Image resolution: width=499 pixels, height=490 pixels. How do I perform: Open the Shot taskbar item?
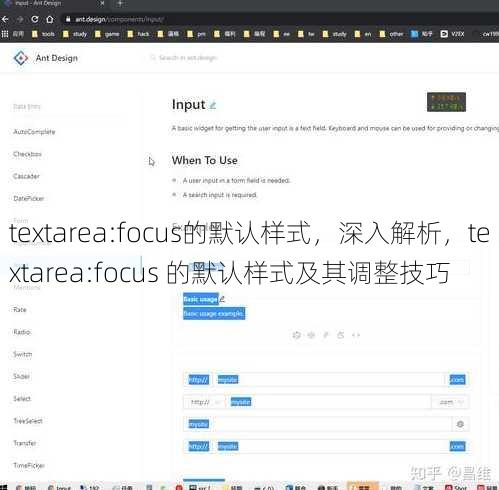pyautogui.click(x=457, y=487)
